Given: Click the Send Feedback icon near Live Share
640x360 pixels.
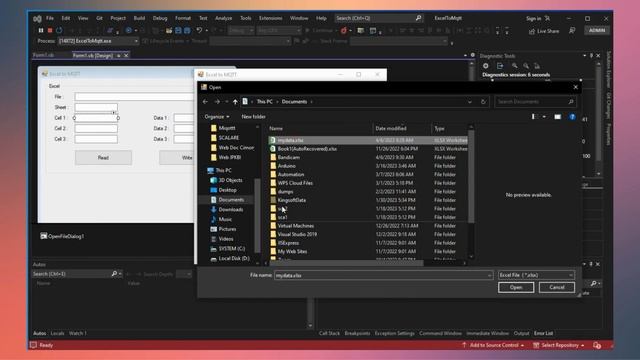Looking at the screenshot, I should click(572, 31).
